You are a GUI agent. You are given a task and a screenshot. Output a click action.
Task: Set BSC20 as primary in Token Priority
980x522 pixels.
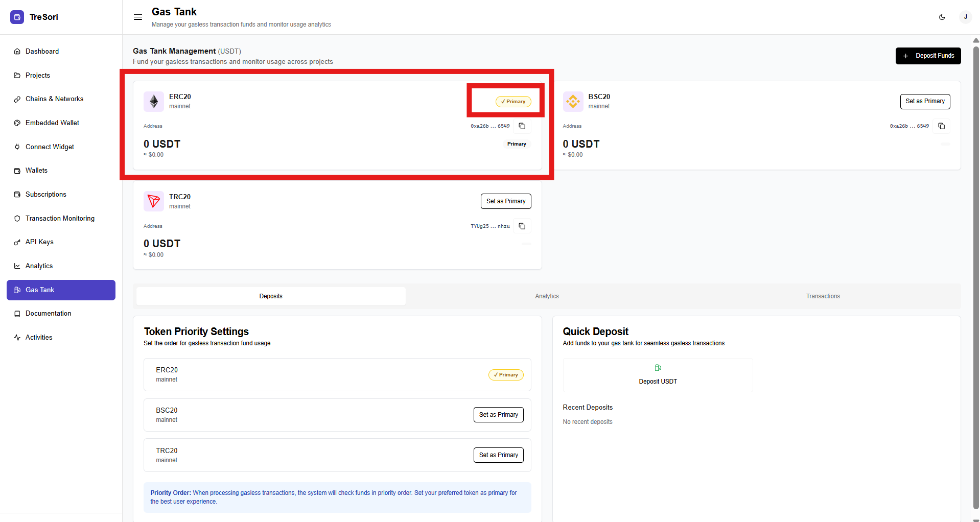click(498, 415)
